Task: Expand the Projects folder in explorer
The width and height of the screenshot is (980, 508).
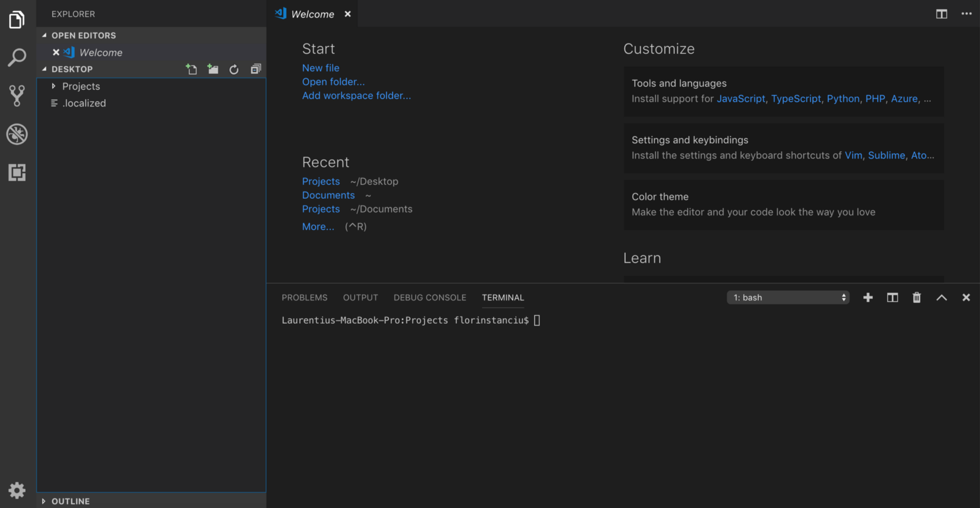Action: (81, 86)
